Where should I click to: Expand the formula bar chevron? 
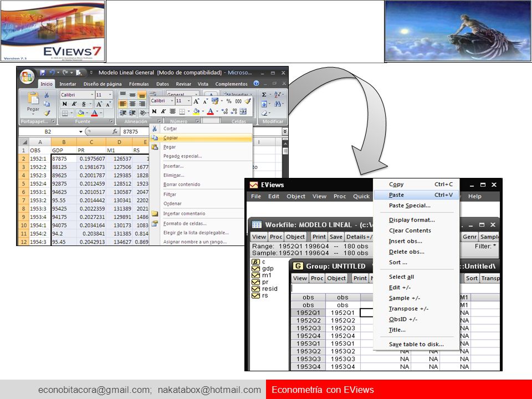[285, 131]
